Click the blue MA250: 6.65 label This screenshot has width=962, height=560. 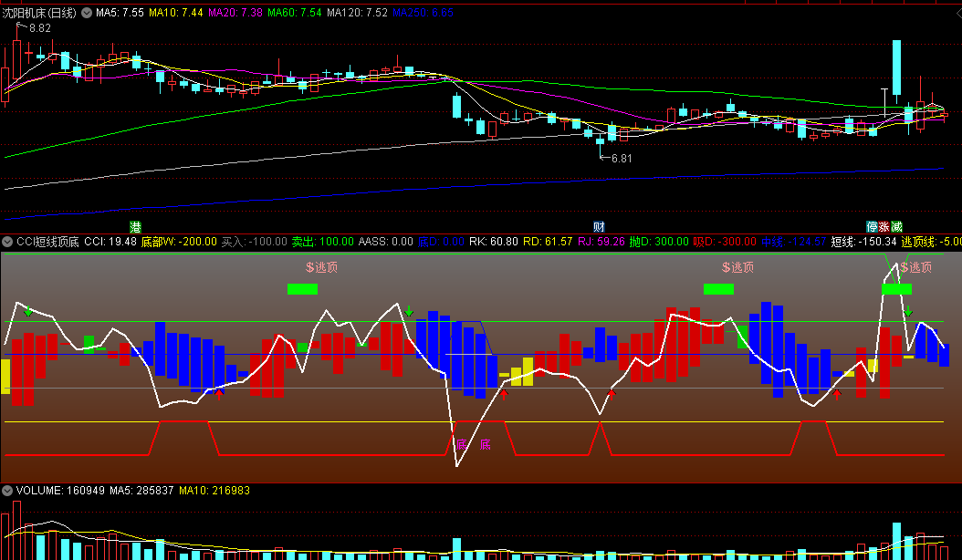[x=423, y=13]
